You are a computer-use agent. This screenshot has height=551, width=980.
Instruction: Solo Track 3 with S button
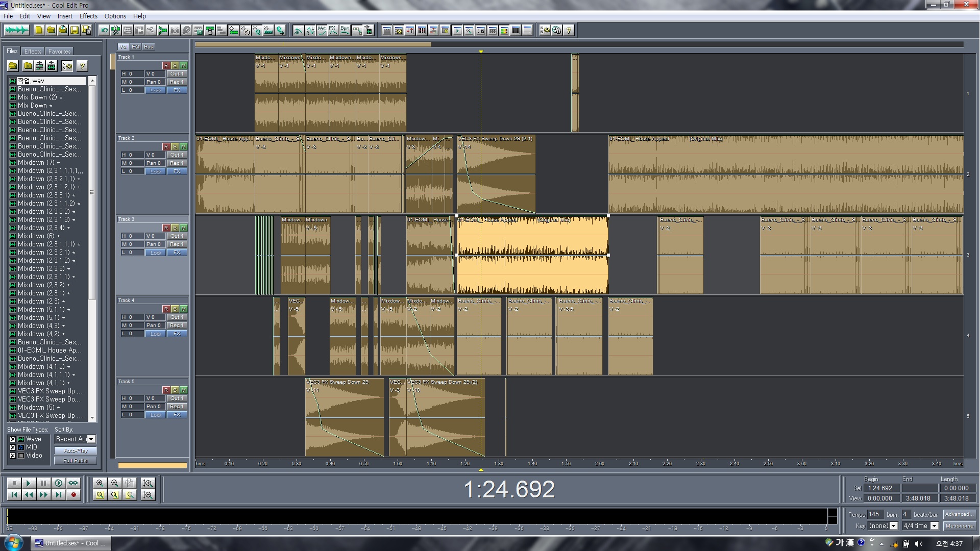175,228
